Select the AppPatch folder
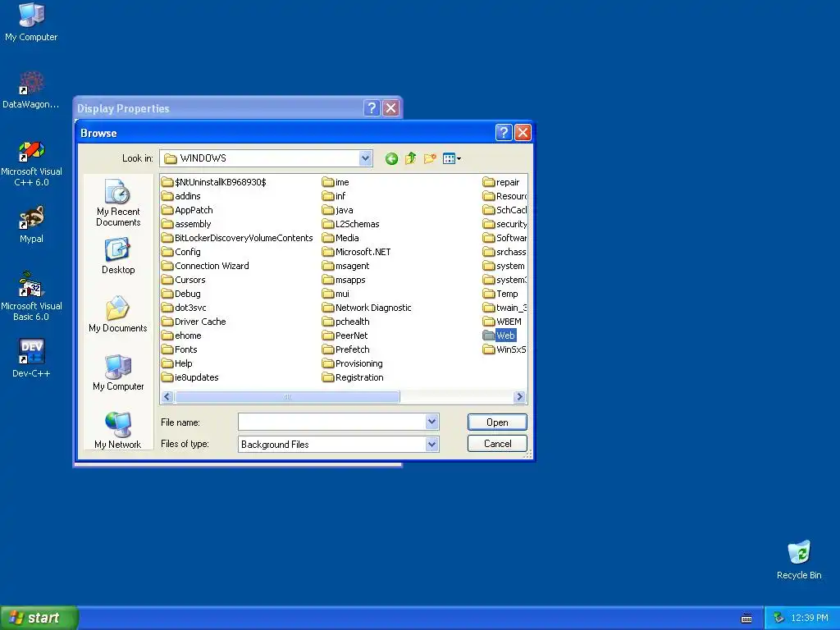The width and height of the screenshot is (840, 630). pyautogui.click(x=188, y=210)
